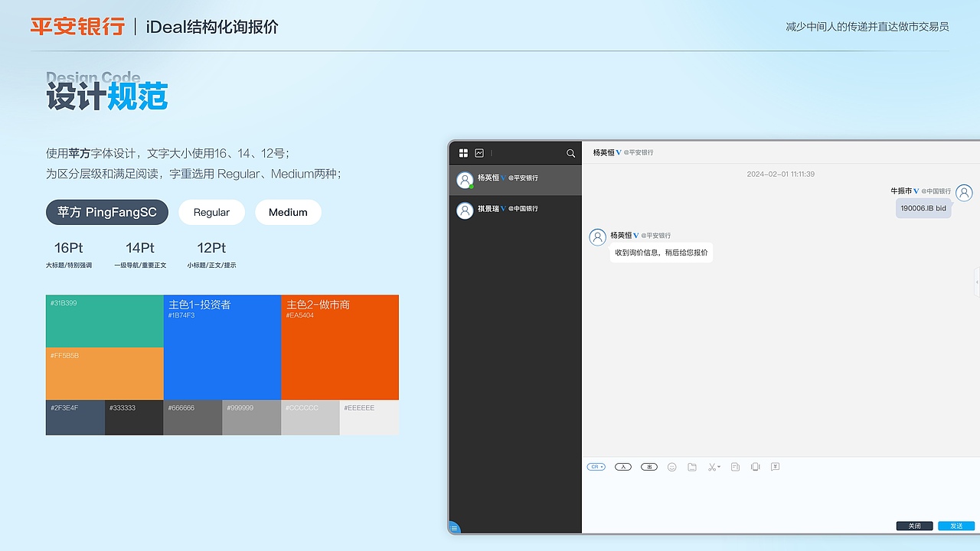Select the 杨英恒 @平安银行 conversation
The image size is (980, 551).
(x=513, y=179)
